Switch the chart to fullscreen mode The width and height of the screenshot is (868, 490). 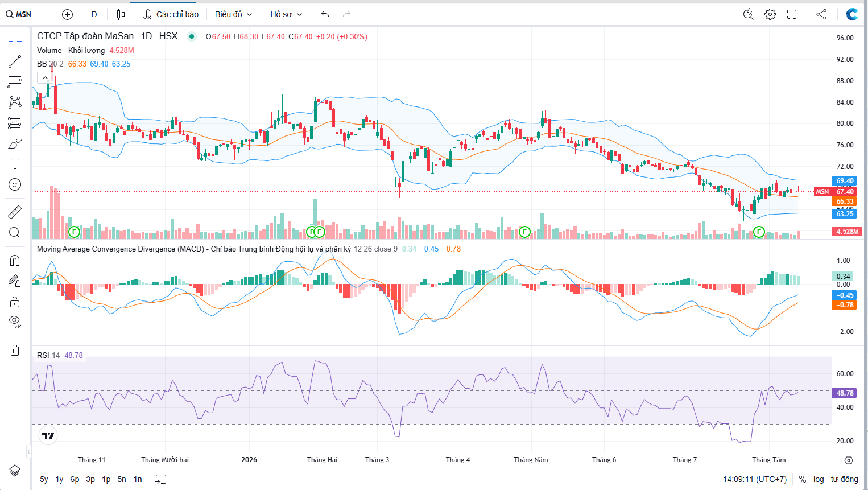click(x=792, y=14)
